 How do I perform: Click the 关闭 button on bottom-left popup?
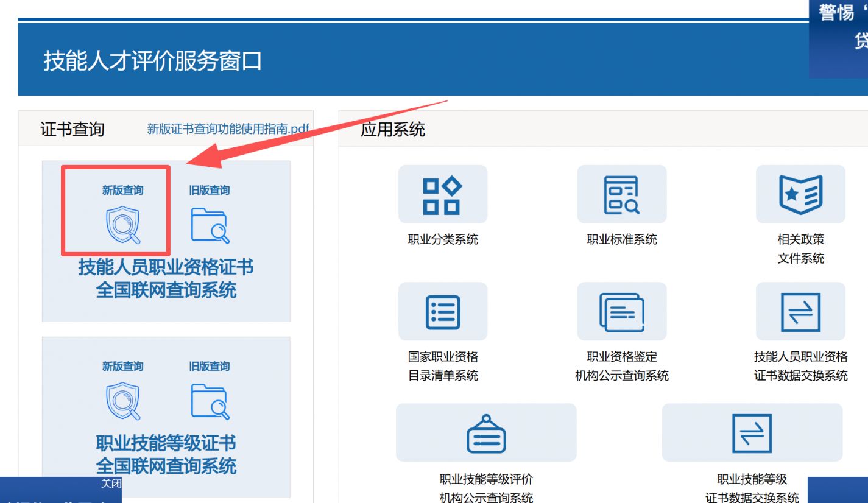point(111,484)
